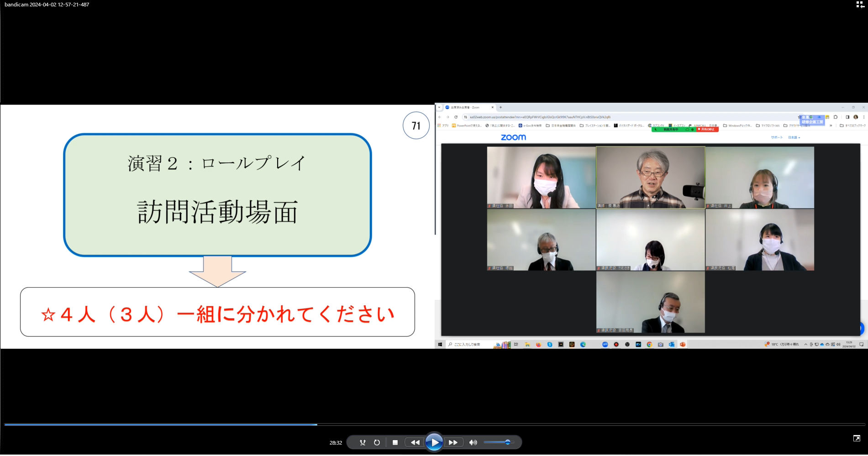Open PowerPoint from the taskbar
Screen dimensions: 868x456
coord(683,344)
